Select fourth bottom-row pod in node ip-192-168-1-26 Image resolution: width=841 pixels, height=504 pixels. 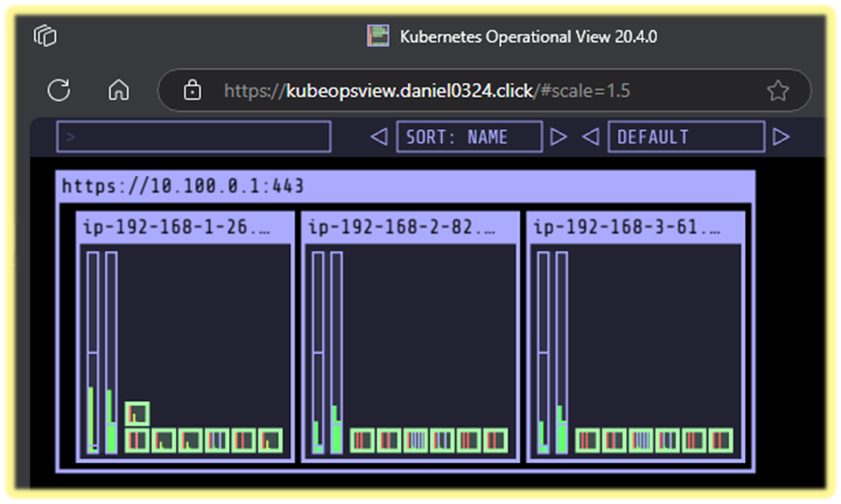[x=217, y=441]
